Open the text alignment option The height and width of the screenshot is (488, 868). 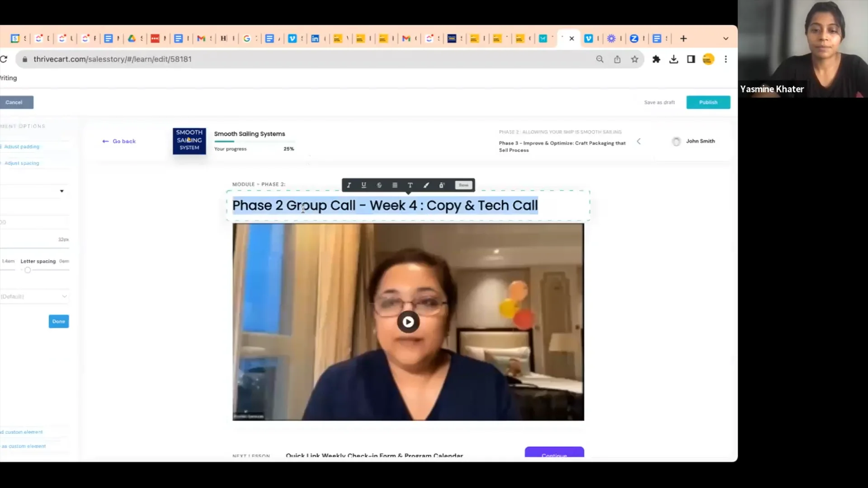[x=394, y=185]
